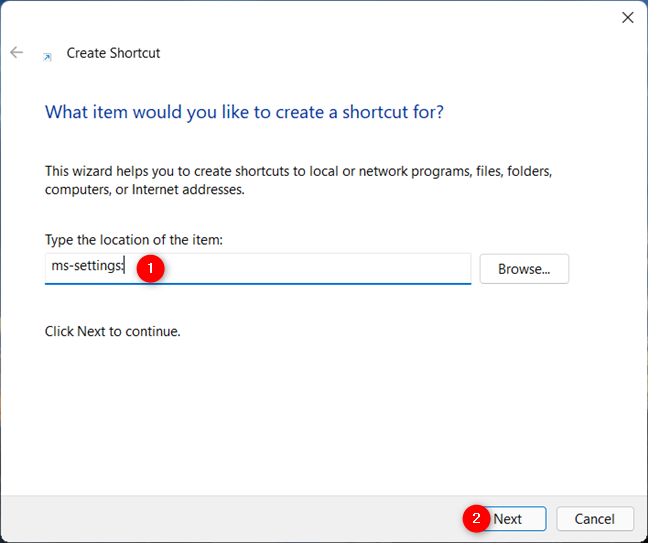Screen dimensions: 648x543
Task: Cancel the Create Shortcut wizard
Action: coord(595,519)
